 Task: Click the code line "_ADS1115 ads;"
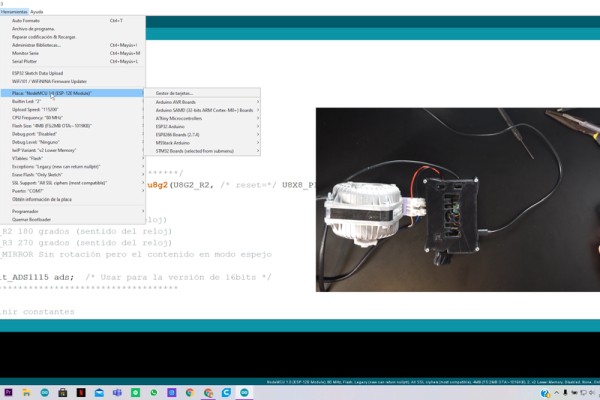(37, 277)
